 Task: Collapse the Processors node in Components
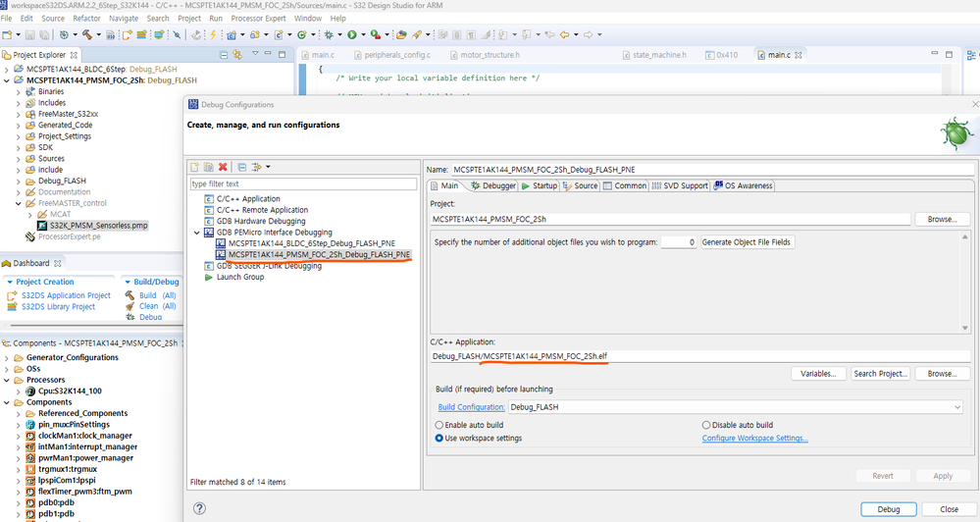(x=7, y=380)
